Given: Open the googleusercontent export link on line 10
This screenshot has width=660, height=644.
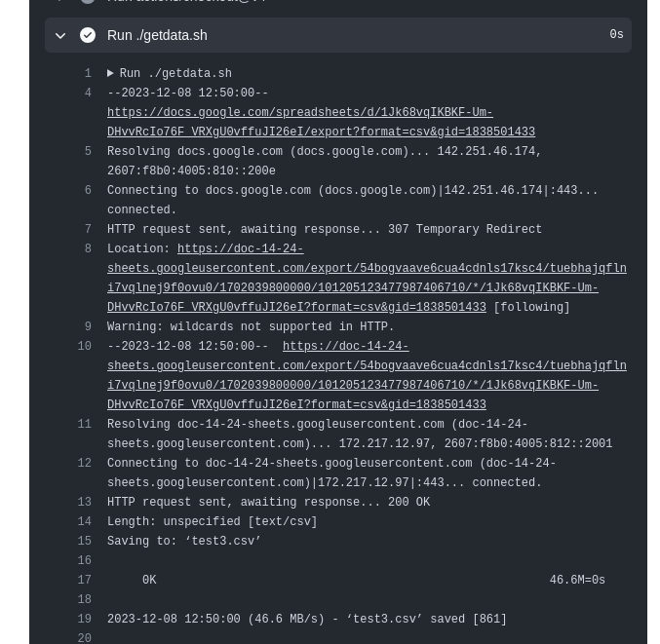Looking at the screenshot, I should pyautogui.click(x=367, y=376).
